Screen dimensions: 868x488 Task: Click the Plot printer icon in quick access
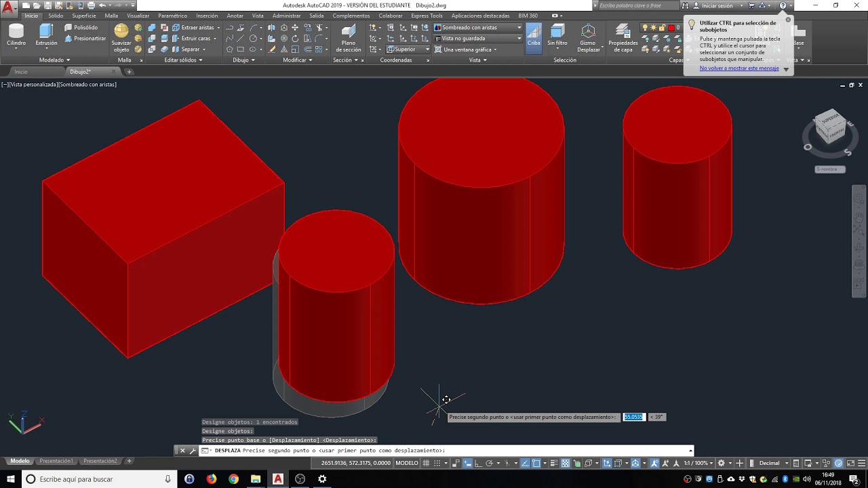pos(91,5)
